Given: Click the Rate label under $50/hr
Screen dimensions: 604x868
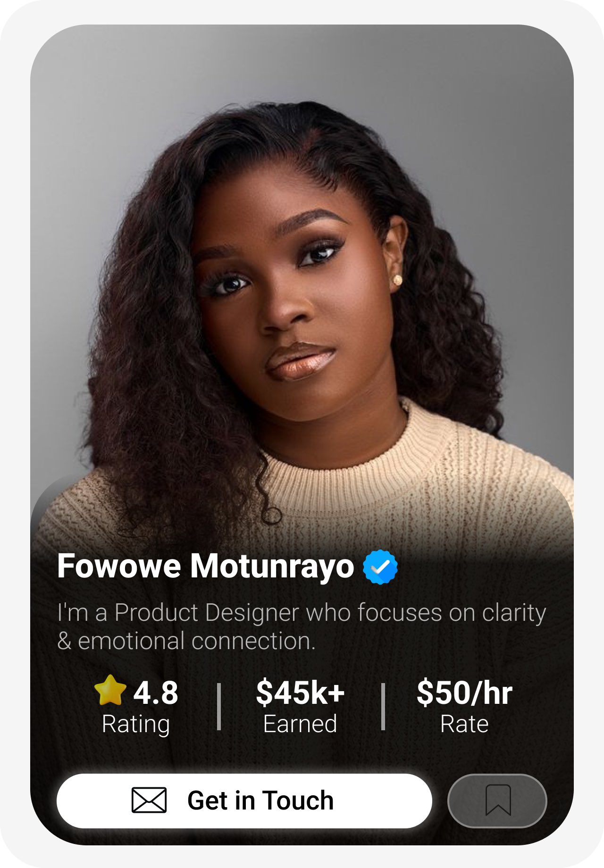Looking at the screenshot, I should pyautogui.click(x=464, y=724).
